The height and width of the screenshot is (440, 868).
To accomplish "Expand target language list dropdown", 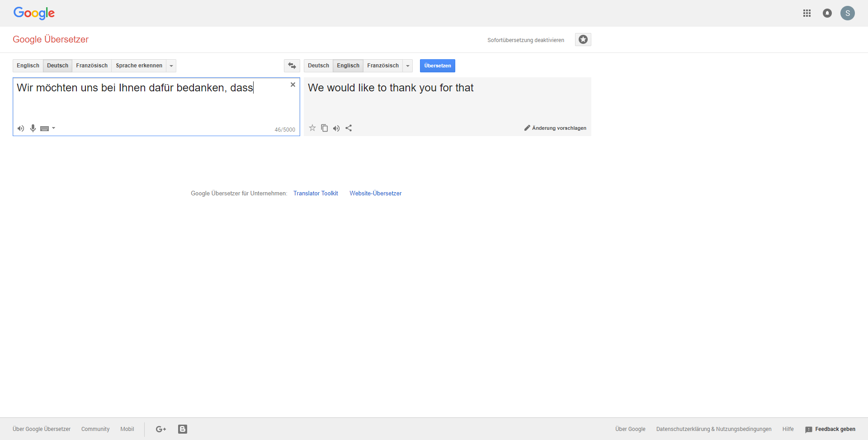I will [408, 66].
